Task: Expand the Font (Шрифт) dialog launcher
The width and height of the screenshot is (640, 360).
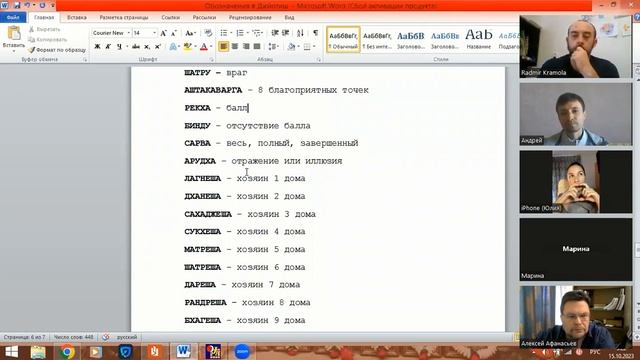Action: click(211, 60)
